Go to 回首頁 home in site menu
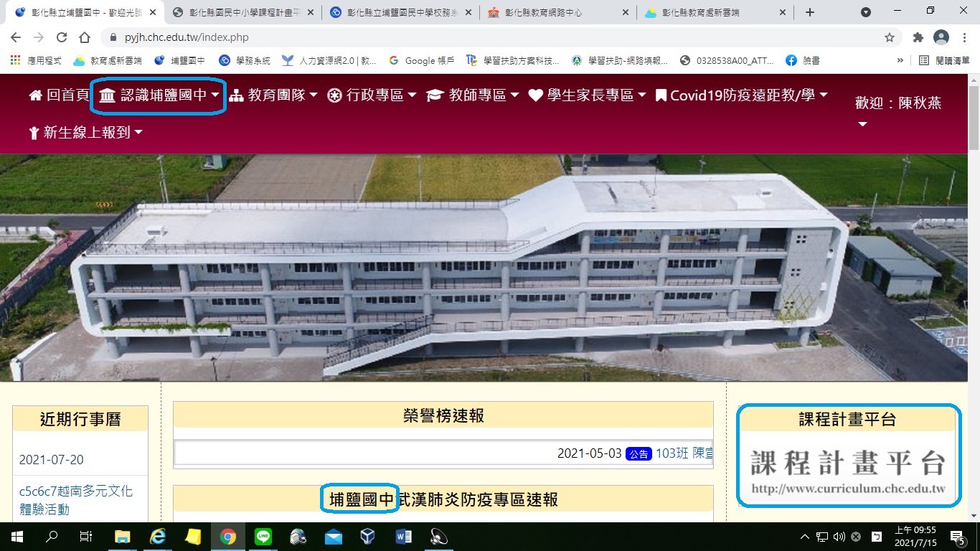This screenshot has height=551, width=980. [x=59, y=95]
